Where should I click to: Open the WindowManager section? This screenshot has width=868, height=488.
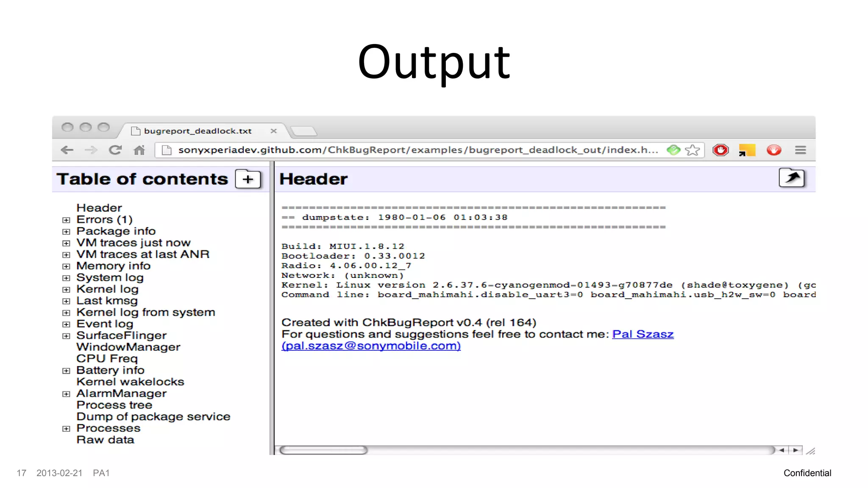point(128,347)
